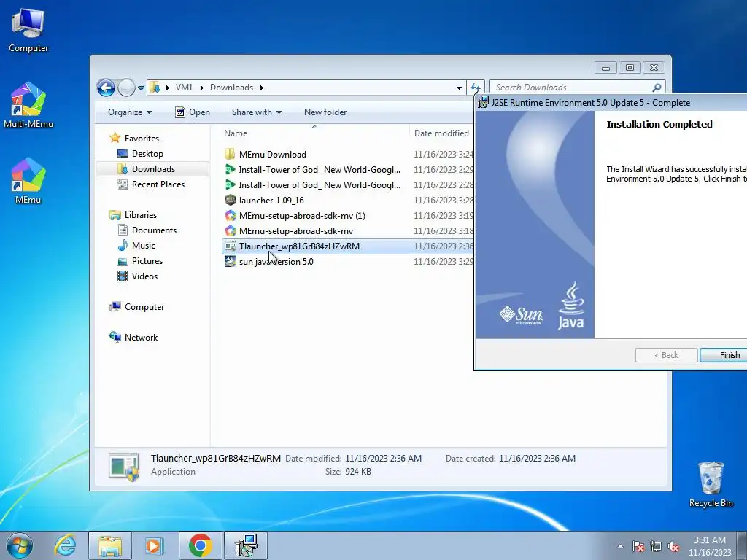The height and width of the screenshot is (560, 747).
Task: Launch Internet Explorer from taskbar
Action: [x=65, y=545]
